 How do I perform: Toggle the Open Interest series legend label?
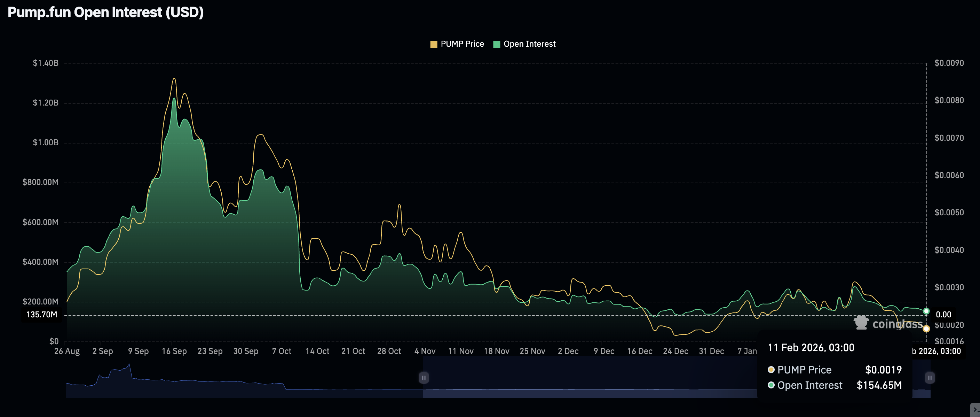pos(529,44)
